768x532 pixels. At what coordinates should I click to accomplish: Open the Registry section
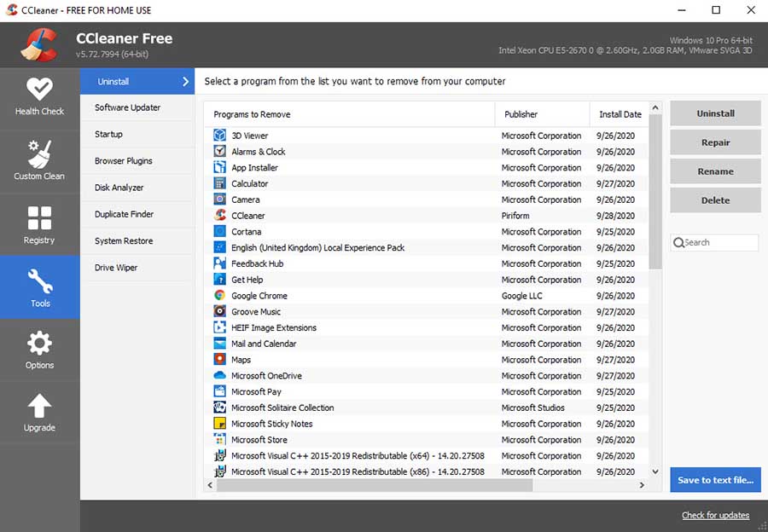[39, 224]
